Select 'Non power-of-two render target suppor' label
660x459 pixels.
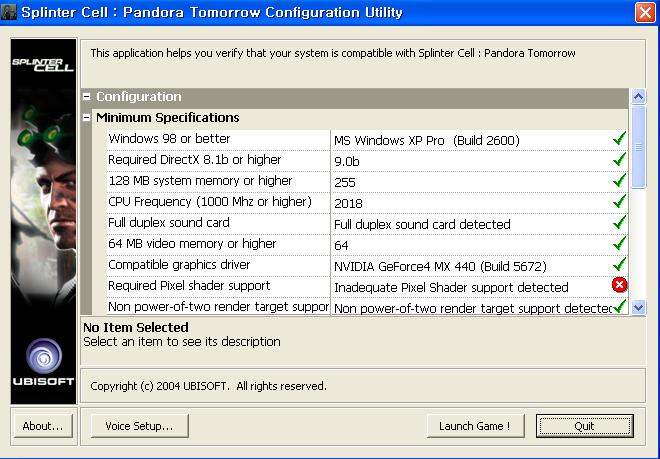tap(218, 307)
